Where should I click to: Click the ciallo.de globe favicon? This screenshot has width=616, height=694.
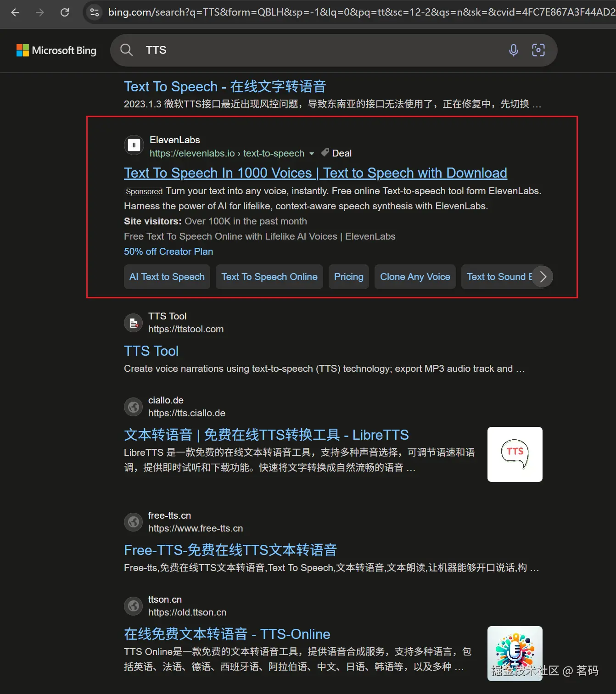pos(134,407)
